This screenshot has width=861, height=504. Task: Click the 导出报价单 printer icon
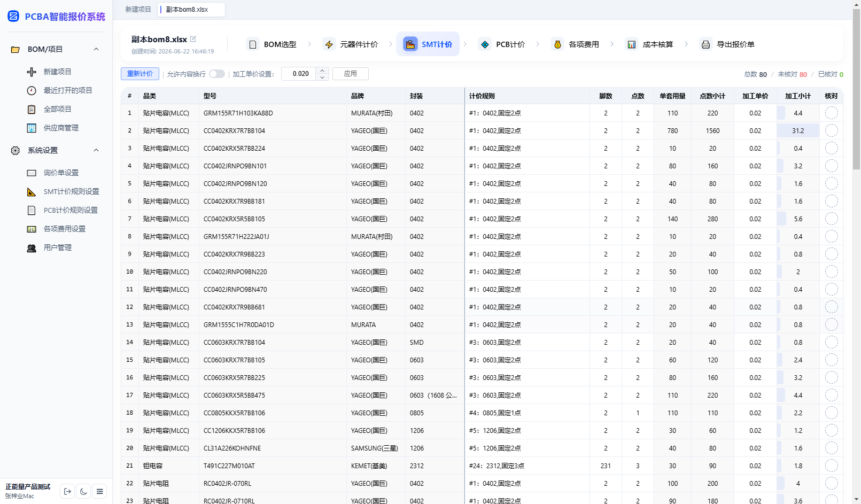pos(705,44)
